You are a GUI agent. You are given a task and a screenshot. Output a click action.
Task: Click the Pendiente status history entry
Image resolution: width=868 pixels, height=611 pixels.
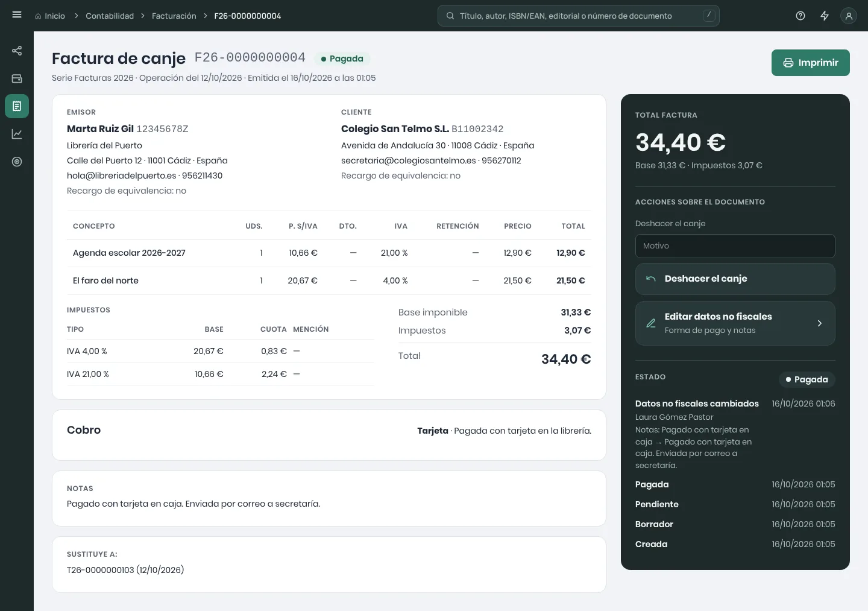[735, 504]
